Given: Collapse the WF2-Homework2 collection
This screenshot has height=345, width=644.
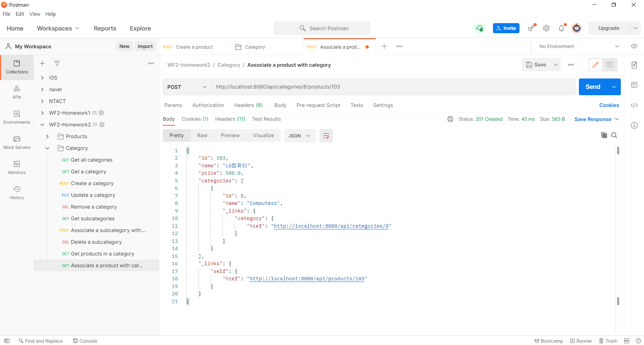Looking at the screenshot, I should 42,125.
